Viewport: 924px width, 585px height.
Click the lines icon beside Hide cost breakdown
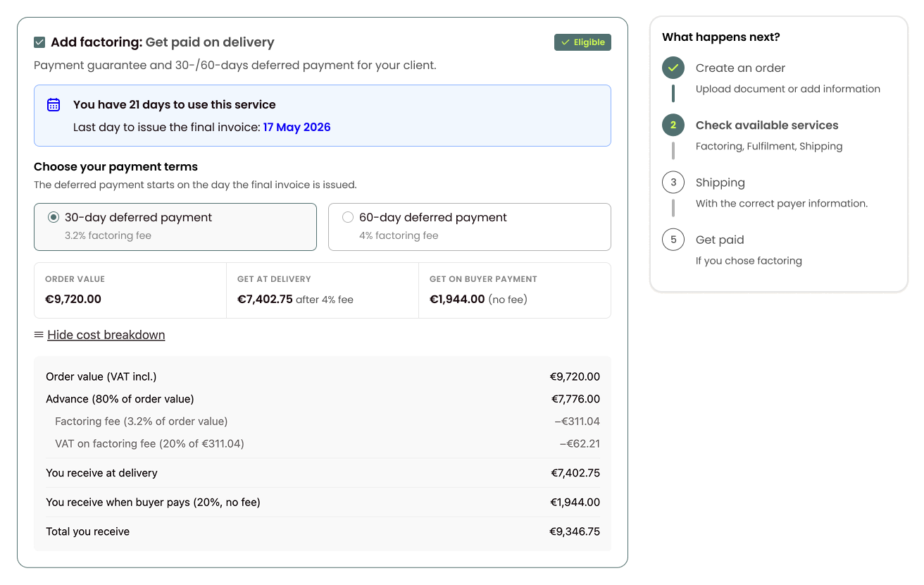39,335
